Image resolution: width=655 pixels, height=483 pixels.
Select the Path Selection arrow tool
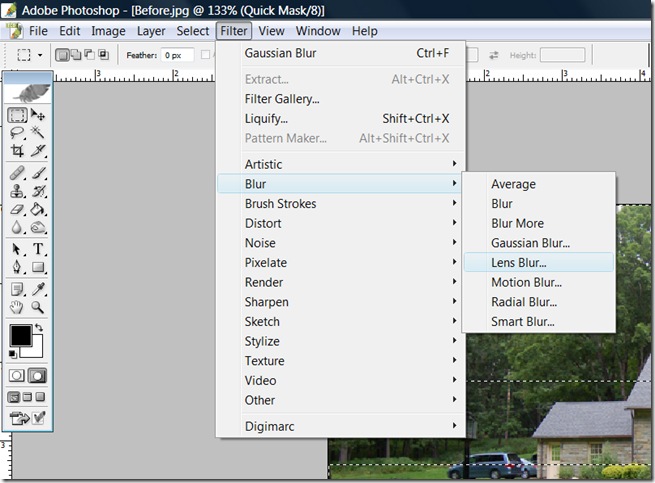(17, 249)
